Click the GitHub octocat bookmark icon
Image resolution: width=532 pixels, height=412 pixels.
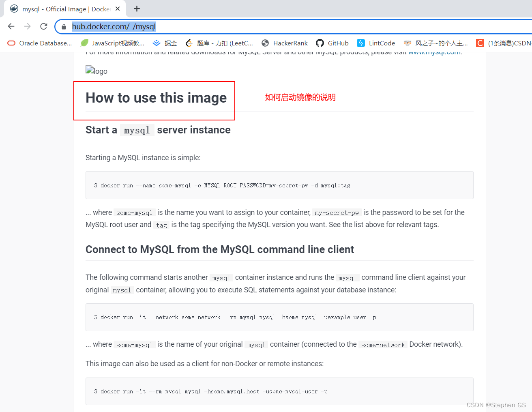[320, 43]
